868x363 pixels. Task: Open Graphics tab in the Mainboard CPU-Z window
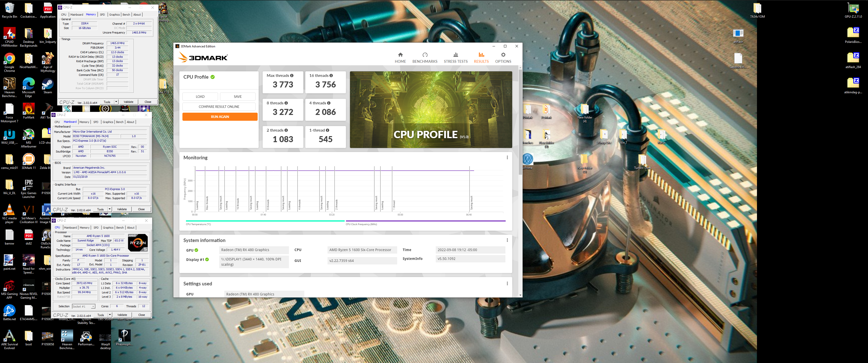click(108, 122)
